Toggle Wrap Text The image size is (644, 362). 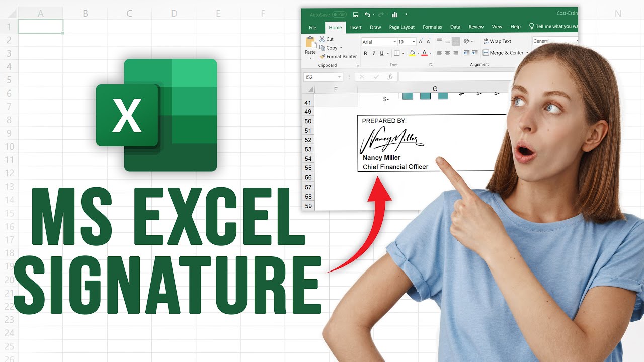click(497, 41)
